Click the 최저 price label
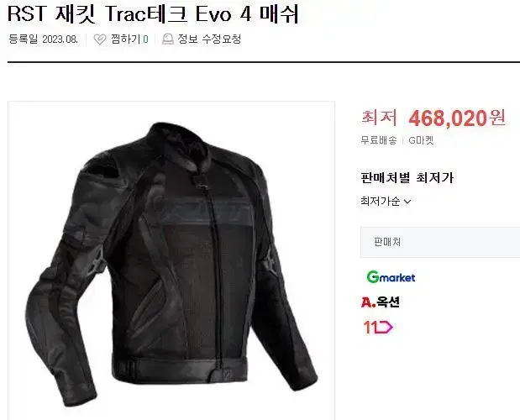520x420 pixels. (x=379, y=118)
